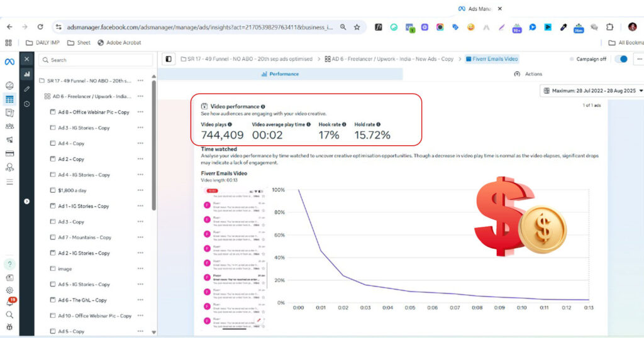The width and height of the screenshot is (644, 338).
Task: Open Audiences people icon in sidebar
Action: (9, 126)
